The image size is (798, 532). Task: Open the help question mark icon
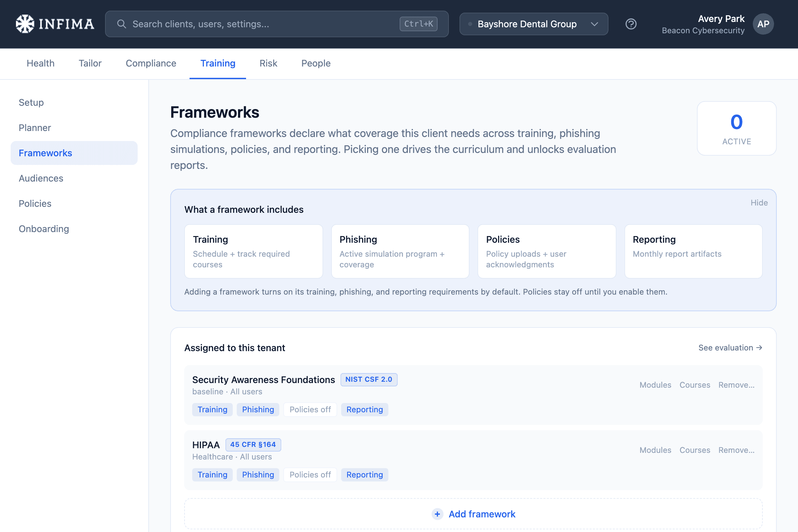pyautogui.click(x=631, y=24)
